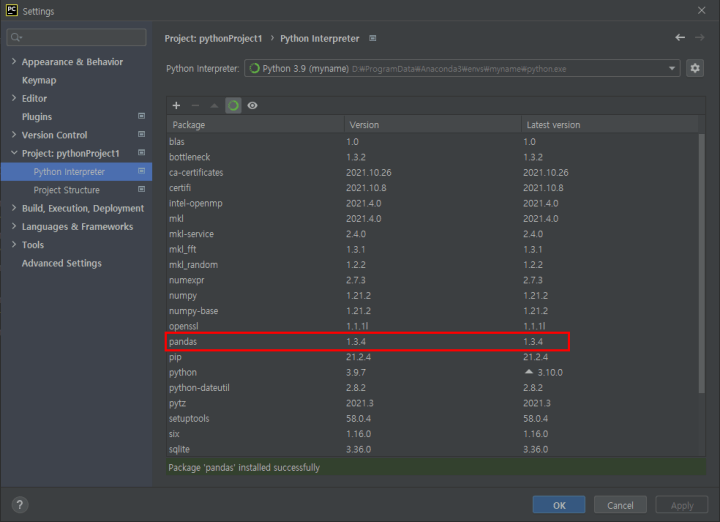Collapse Project: pythonProject1 section
Viewport: 720px width, 522px height.
[x=14, y=153]
